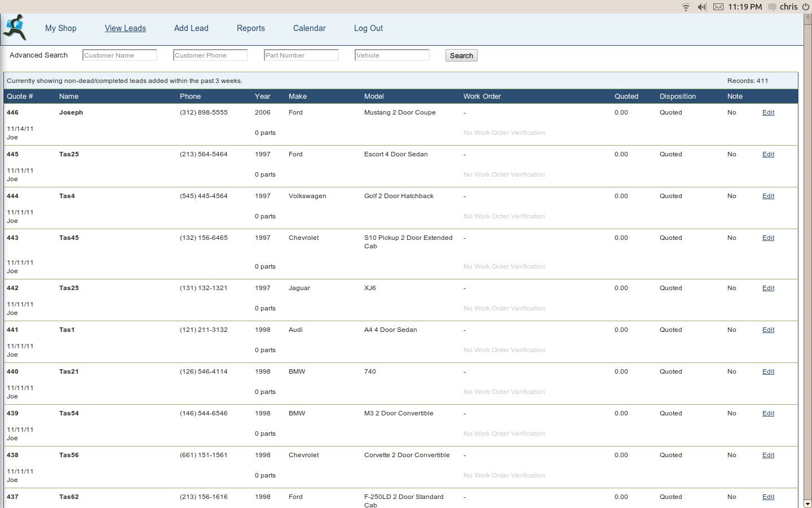Click Jaguar make cell
Image resolution: width=812 pixels, height=508 pixels.
tap(299, 288)
